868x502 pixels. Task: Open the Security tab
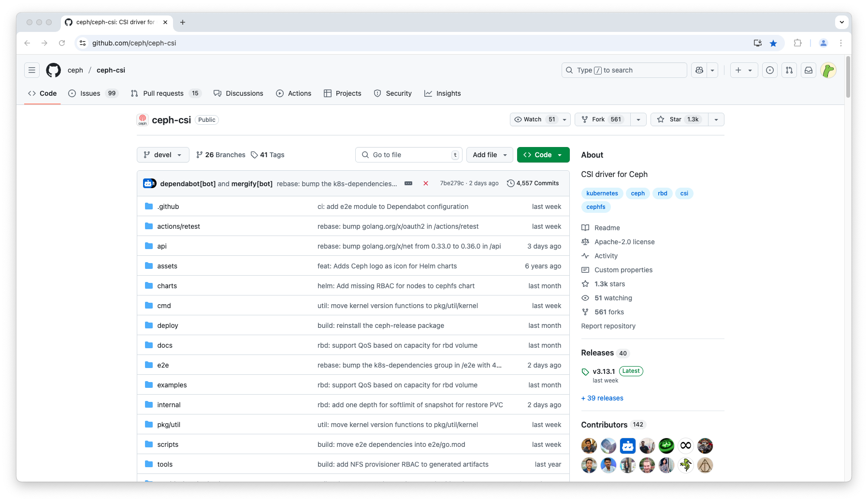coord(392,93)
